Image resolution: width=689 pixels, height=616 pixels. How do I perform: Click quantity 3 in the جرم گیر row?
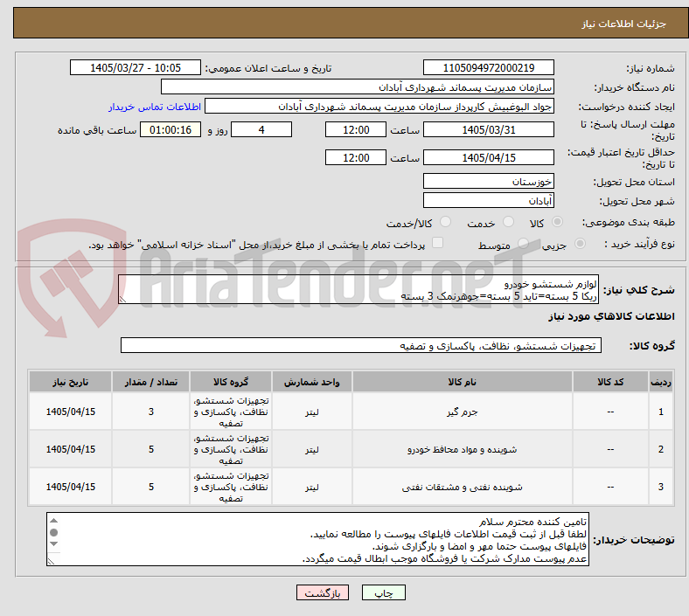tap(150, 412)
